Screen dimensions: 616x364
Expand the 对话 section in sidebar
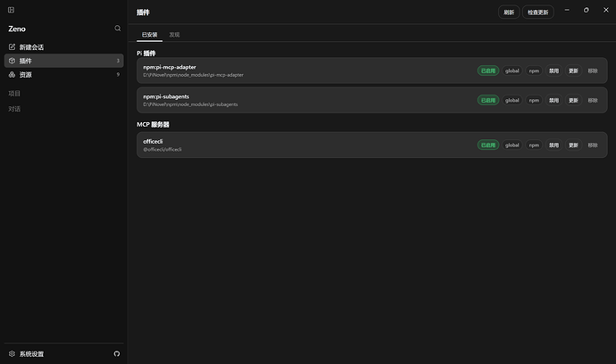point(14,109)
